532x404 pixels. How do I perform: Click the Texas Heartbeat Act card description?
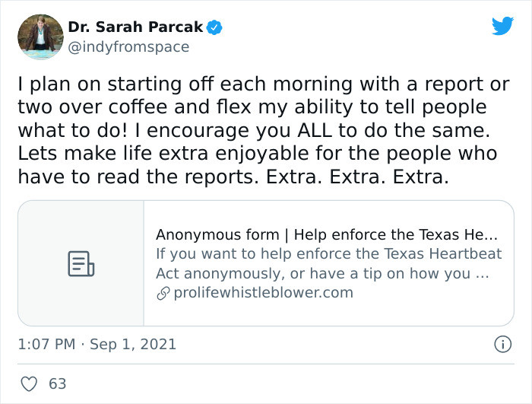click(x=328, y=263)
